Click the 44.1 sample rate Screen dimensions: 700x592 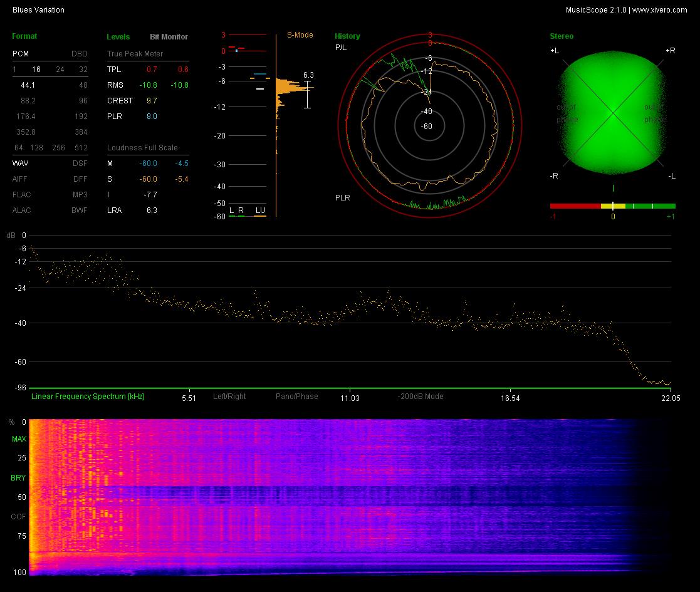(28, 85)
